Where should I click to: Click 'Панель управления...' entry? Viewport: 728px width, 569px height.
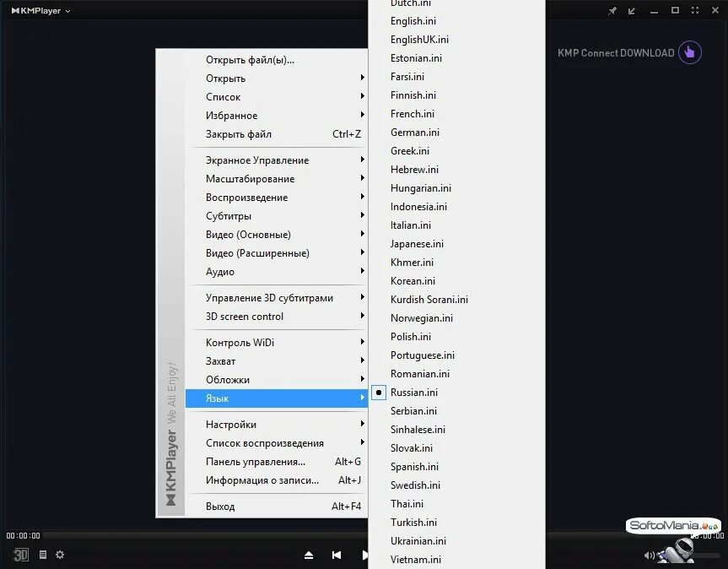click(x=276, y=461)
